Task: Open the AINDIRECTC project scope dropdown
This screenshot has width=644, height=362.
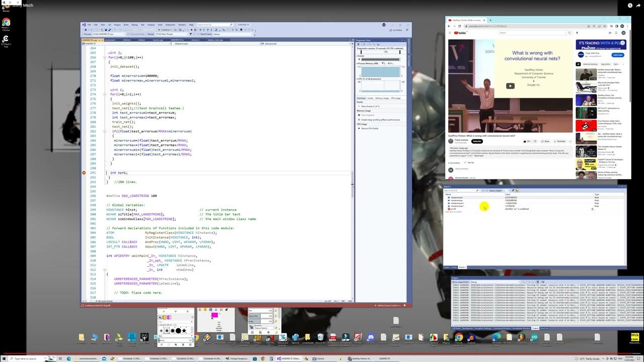Action: click(126, 44)
